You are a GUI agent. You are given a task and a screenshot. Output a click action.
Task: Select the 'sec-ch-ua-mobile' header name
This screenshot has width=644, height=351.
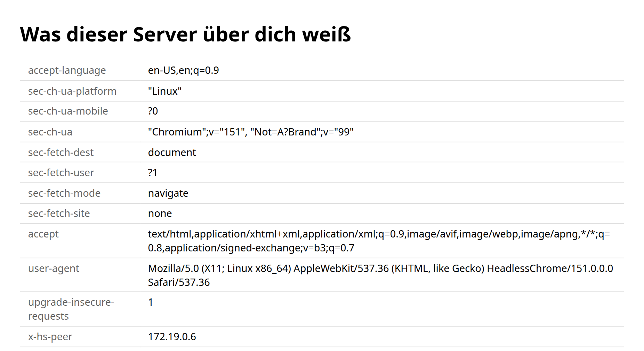tap(68, 111)
